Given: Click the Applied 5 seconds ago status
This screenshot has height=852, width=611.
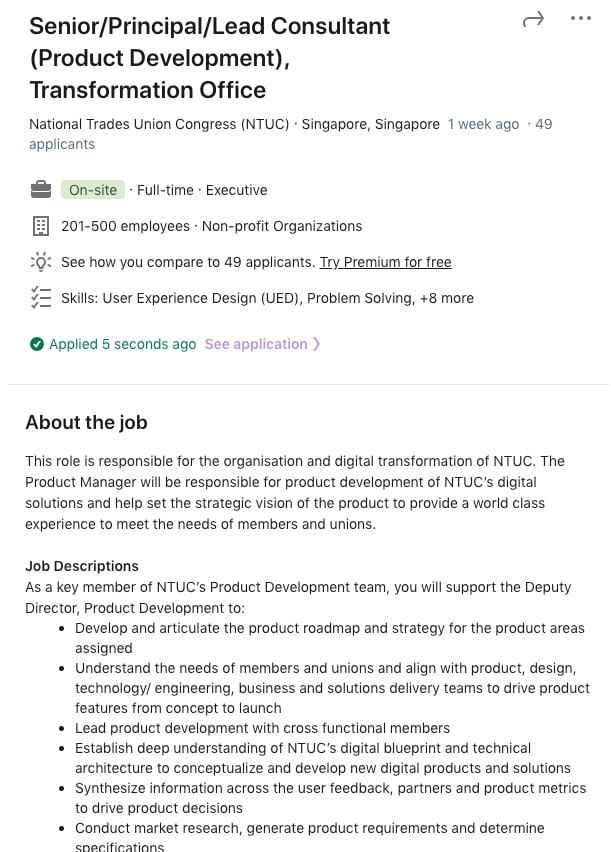Looking at the screenshot, I should pos(122,344).
